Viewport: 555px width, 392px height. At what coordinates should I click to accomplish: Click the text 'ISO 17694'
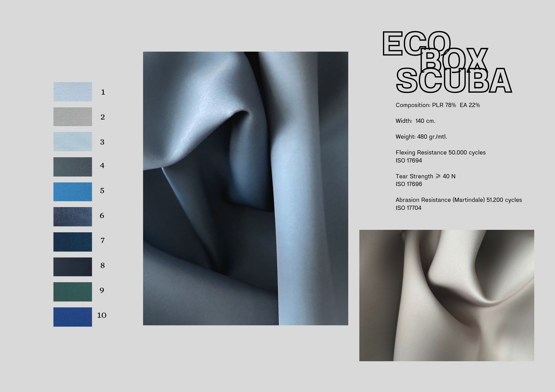coord(409,161)
